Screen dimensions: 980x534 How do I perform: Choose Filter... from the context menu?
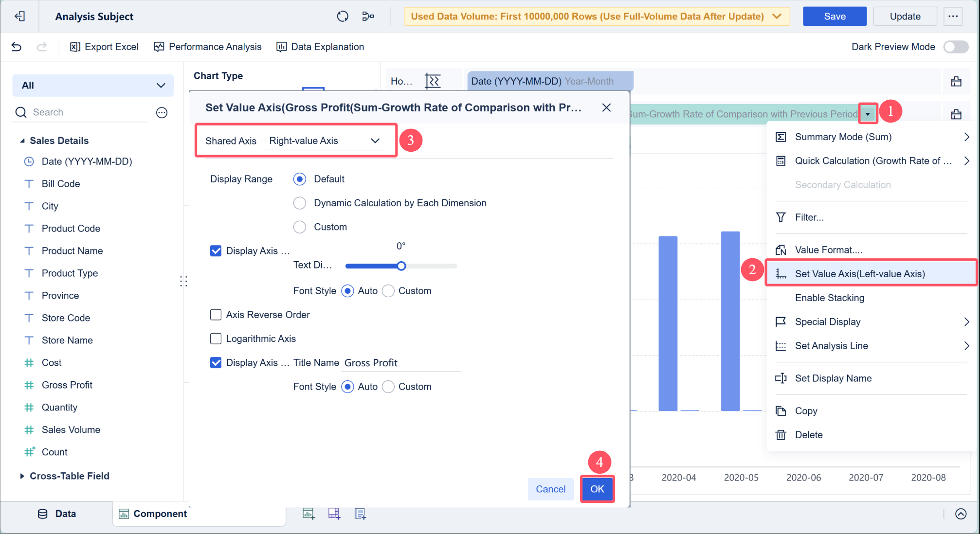871,217
